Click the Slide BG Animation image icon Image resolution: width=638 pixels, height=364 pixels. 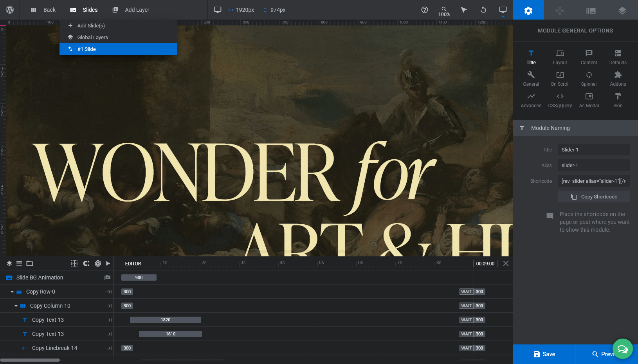pyautogui.click(x=107, y=278)
